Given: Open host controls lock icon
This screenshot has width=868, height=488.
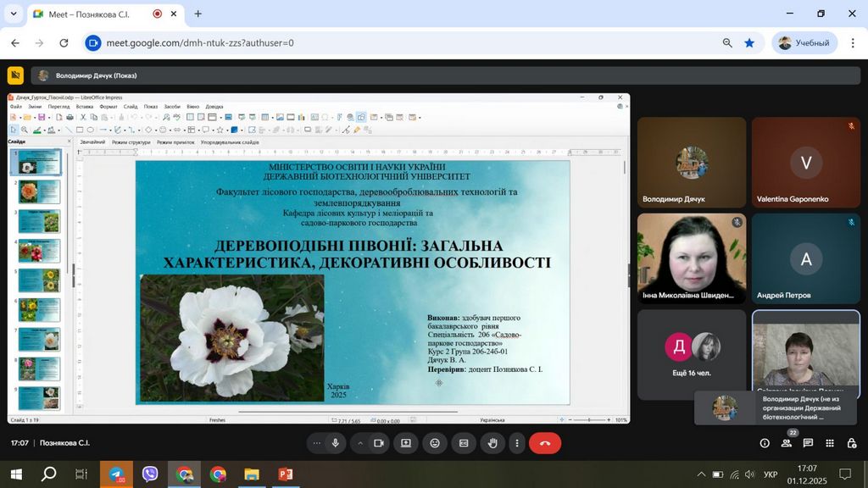Looking at the screenshot, I should [x=851, y=443].
